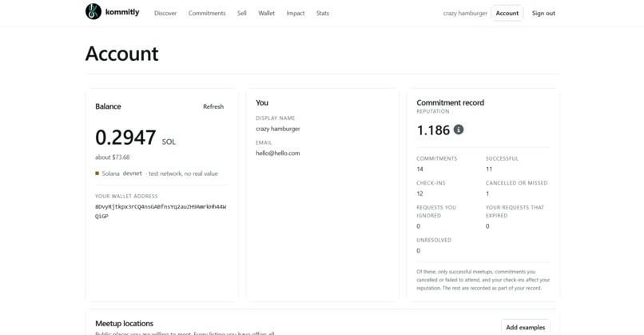Click the EMAIL label

264,142
